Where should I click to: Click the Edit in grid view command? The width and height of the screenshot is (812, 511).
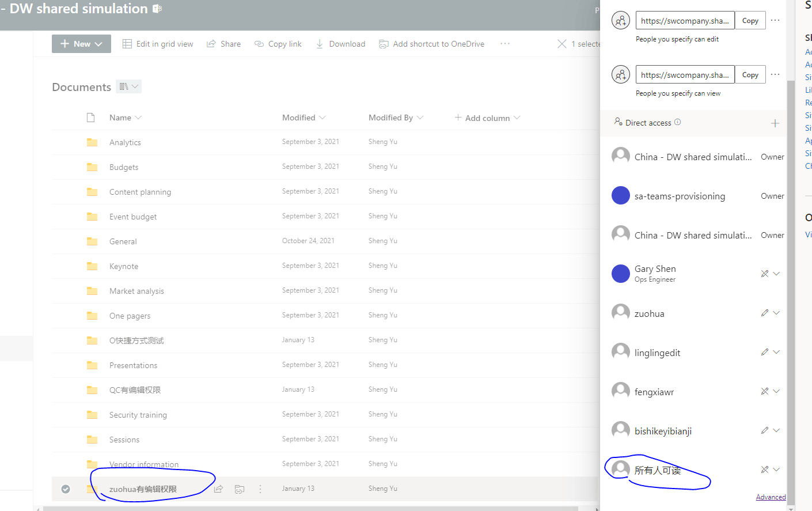tap(158, 44)
